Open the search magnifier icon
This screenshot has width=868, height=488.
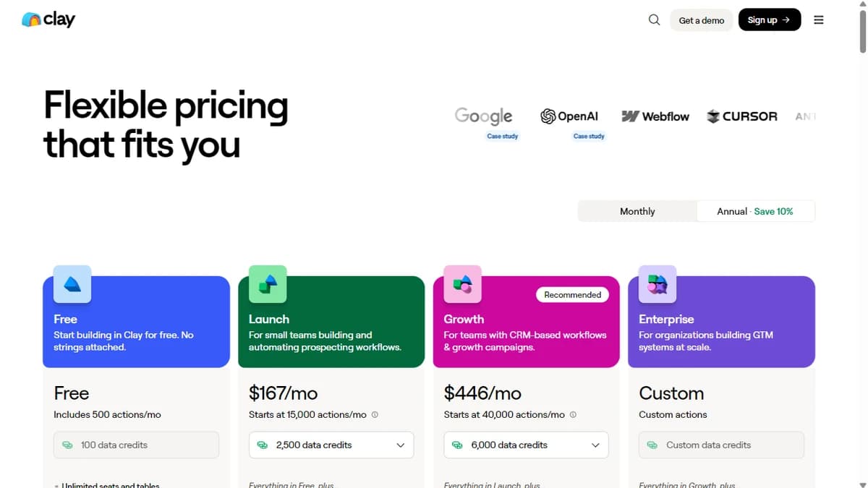point(654,20)
